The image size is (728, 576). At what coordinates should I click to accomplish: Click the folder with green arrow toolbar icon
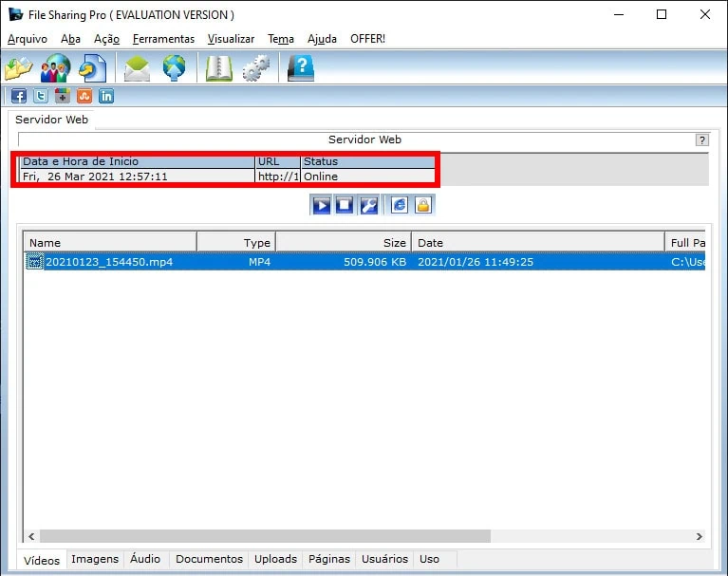(x=19, y=68)
